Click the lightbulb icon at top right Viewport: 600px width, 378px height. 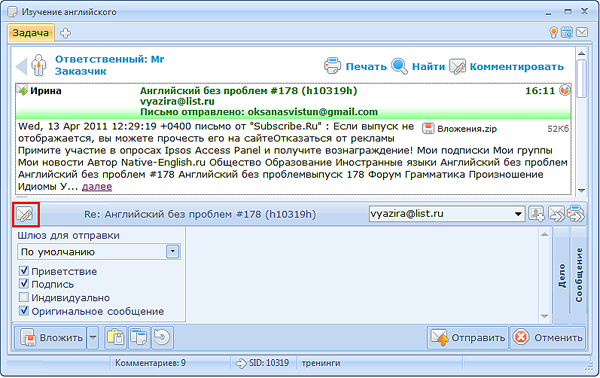(553, 33)
